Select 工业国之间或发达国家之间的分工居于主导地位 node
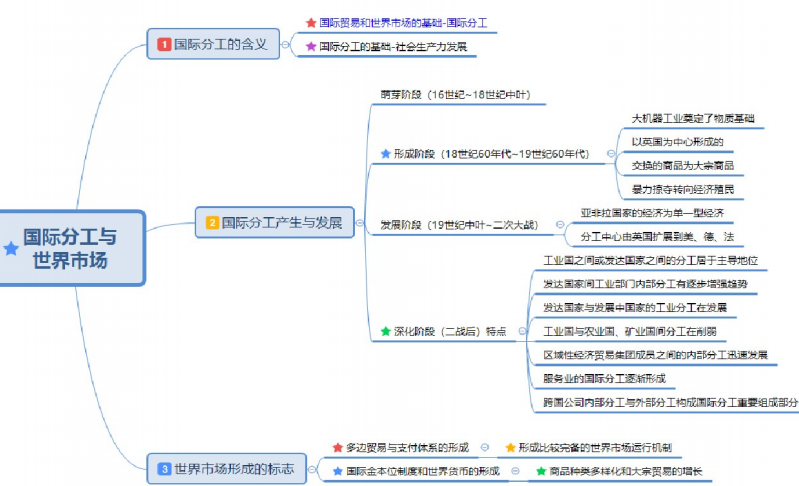 pos(650,261)
